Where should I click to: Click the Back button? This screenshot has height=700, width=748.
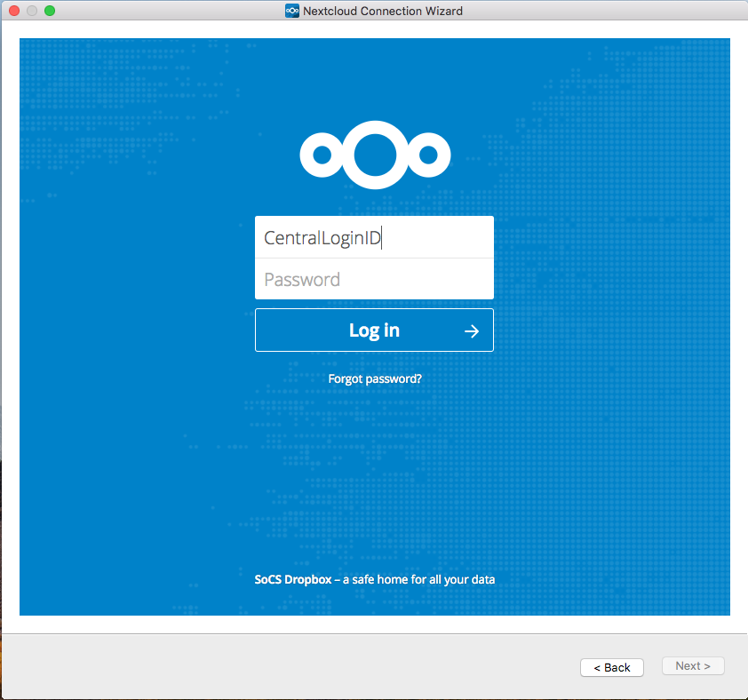(611, 666)
